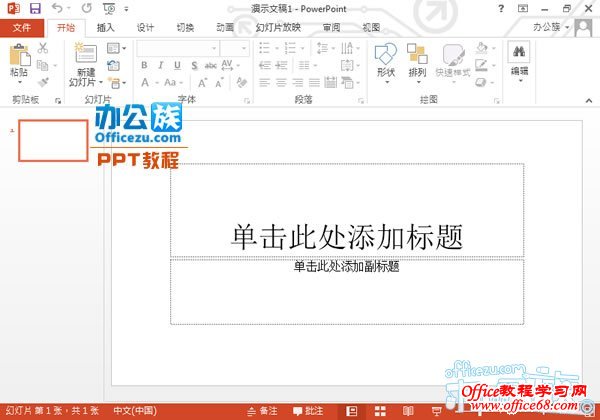This screenshot has height=420, width=600.
Task: Click the line spacing icon
Action: [x=322, y=48]
